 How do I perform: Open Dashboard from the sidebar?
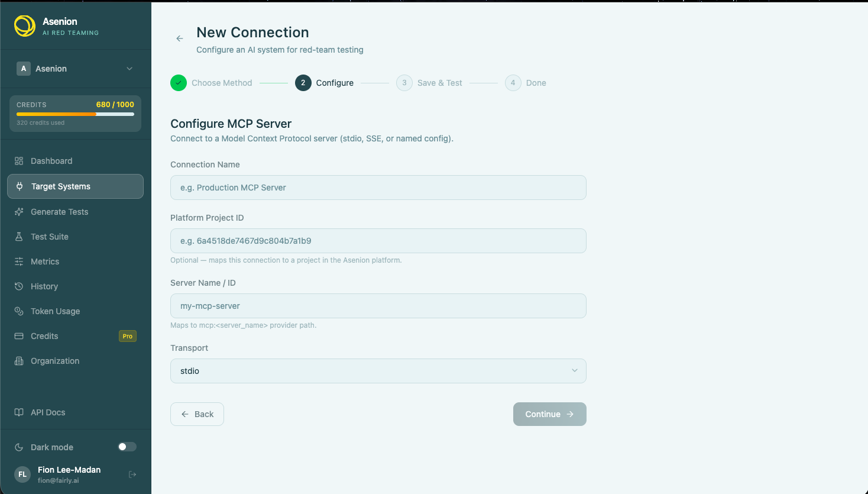coord(75,161)
